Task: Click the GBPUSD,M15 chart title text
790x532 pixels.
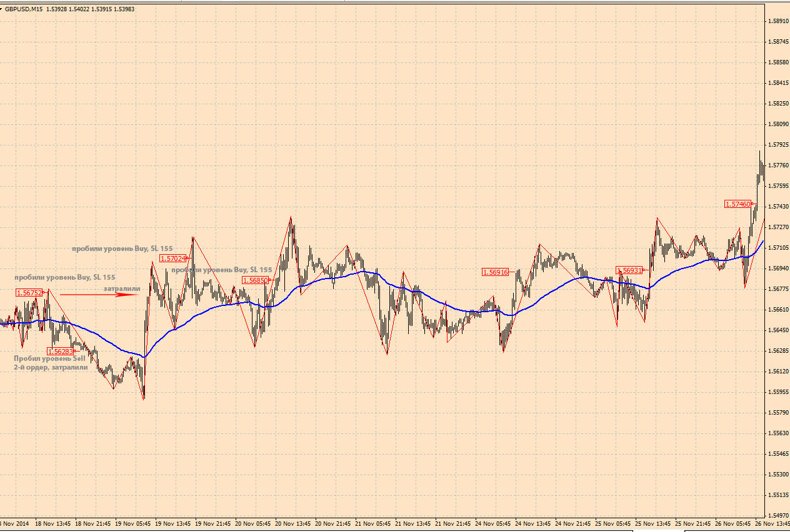Action: click(x=24, y=9)
